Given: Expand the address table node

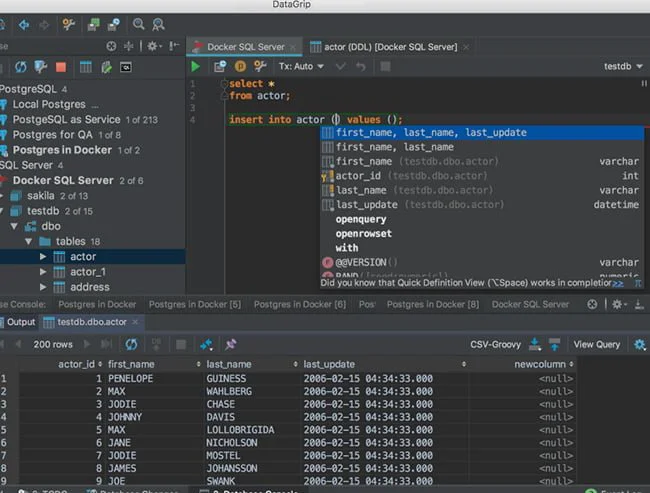Looking at the screenshot, I should pos(43,287).
